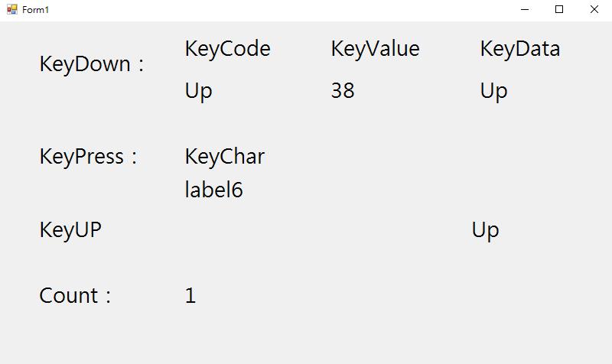Click the Form1 application icon in title bar
612x364 pixels.
tap(11, 9)
